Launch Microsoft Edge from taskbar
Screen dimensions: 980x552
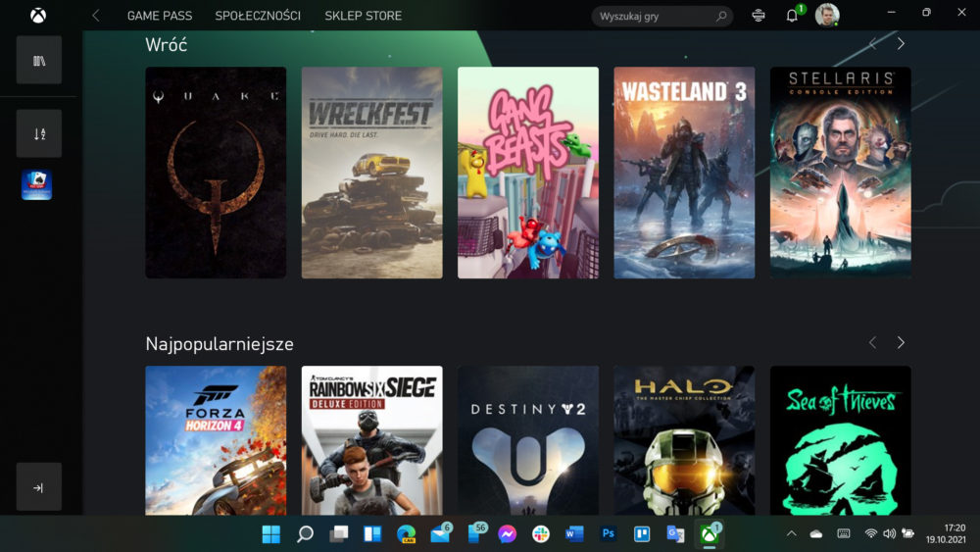click(407, 534)
